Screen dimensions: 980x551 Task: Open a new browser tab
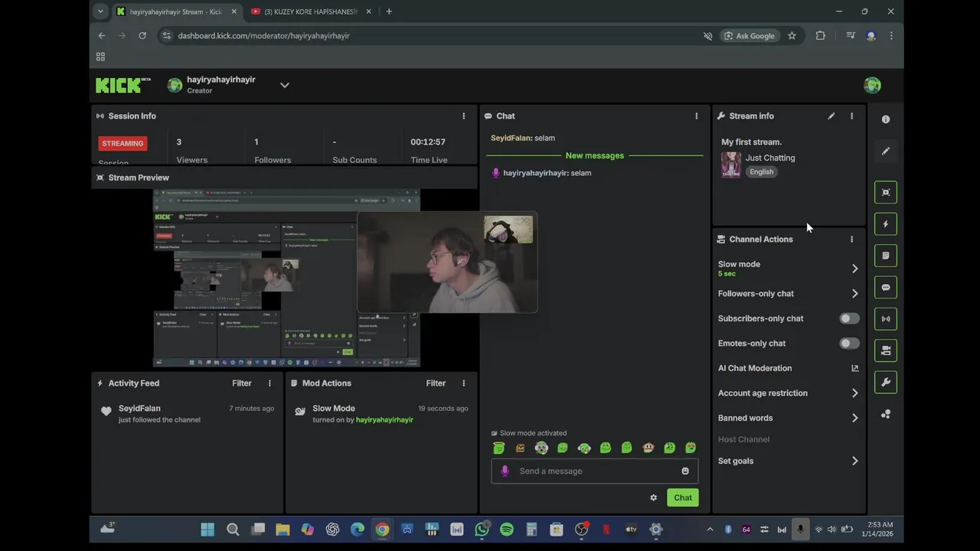pyautogui.click(x=389, y=11)
